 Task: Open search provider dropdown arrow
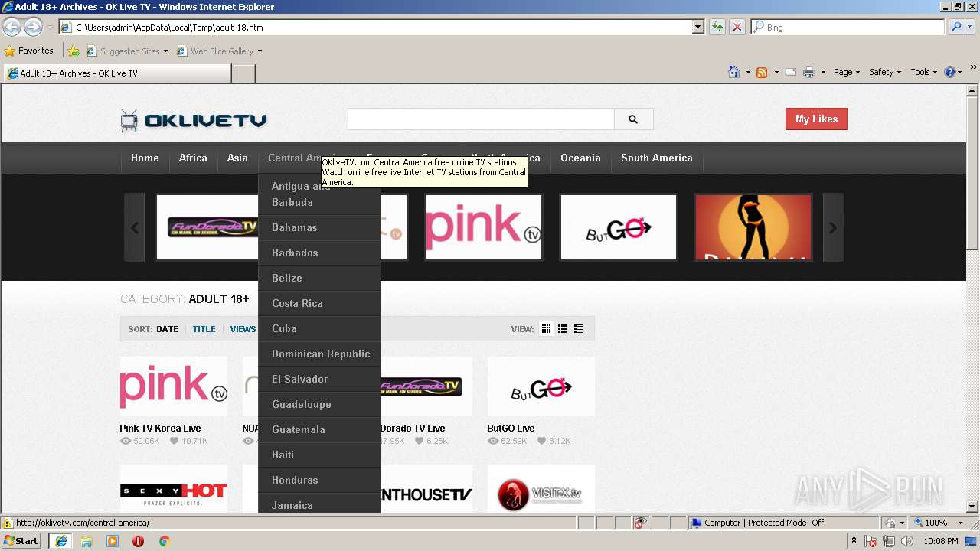(x=971, y=27)
